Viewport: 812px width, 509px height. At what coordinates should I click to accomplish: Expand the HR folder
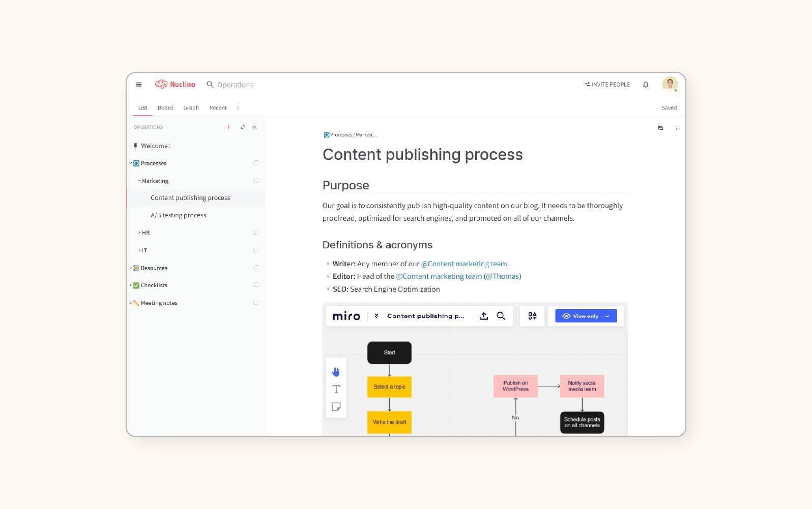pos(139,233)
